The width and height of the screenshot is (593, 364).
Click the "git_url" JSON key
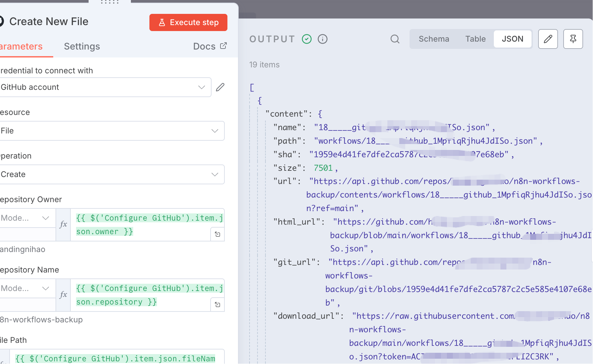point(295,262)
